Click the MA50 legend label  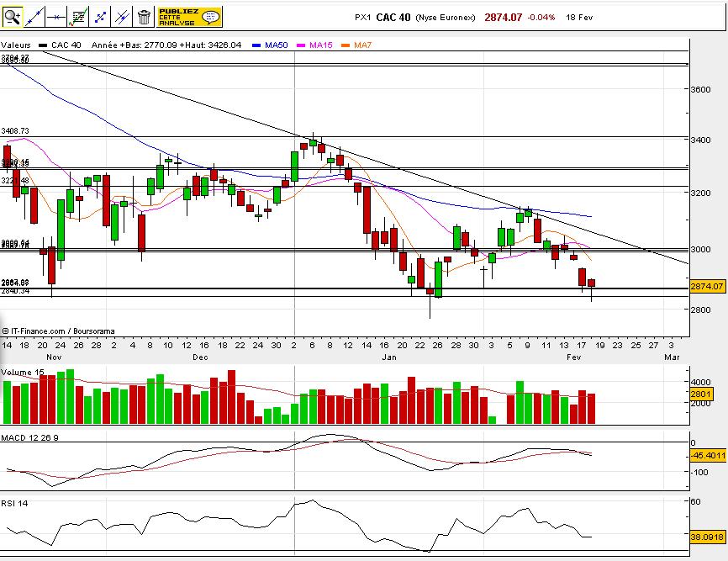click(277, 45)
